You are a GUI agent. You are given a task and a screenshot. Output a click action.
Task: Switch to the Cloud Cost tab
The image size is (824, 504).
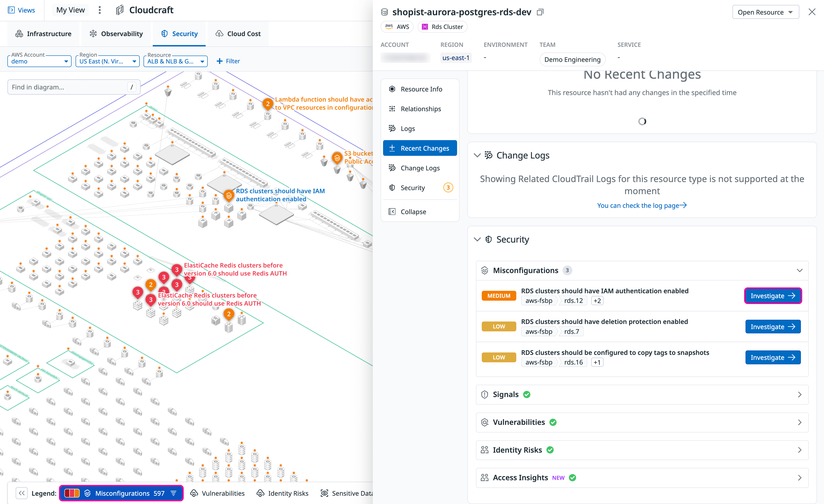(238, 34)
